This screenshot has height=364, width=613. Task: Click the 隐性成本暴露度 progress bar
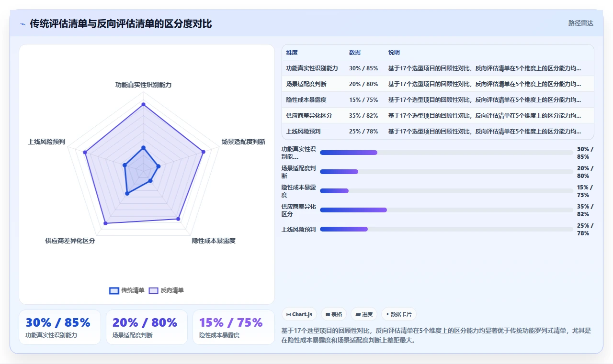[x=446, y=191]
